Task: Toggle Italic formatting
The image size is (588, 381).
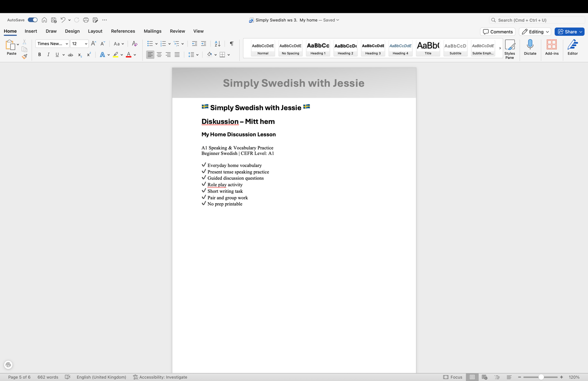Action: tap(48, 55)
